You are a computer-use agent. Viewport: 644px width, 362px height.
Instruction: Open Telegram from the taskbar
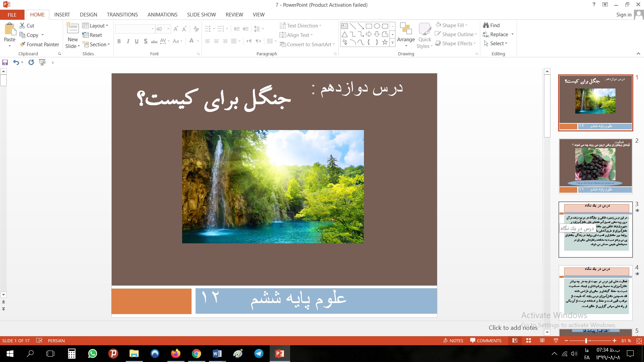[259, 354]
